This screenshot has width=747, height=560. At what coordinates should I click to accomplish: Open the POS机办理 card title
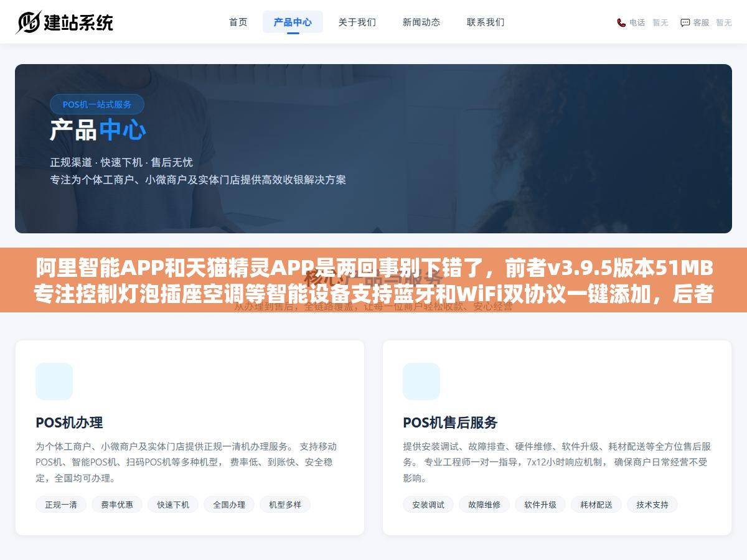click(69, 422)
